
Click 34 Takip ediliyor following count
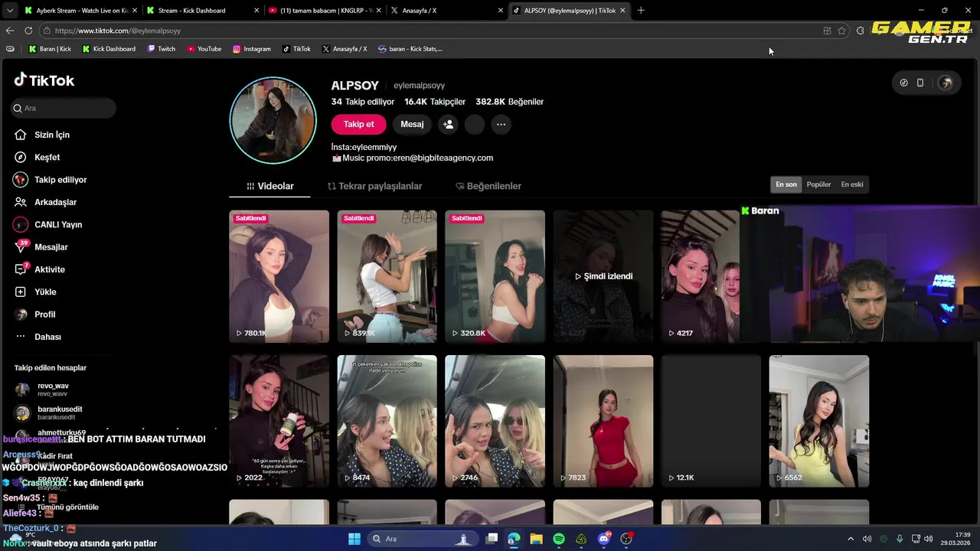(x=363, y=102)
